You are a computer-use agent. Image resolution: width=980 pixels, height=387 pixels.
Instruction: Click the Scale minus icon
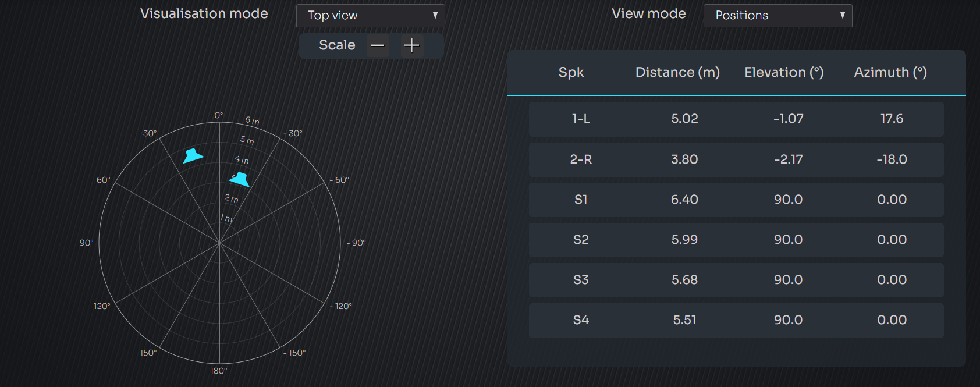[378, 45]
